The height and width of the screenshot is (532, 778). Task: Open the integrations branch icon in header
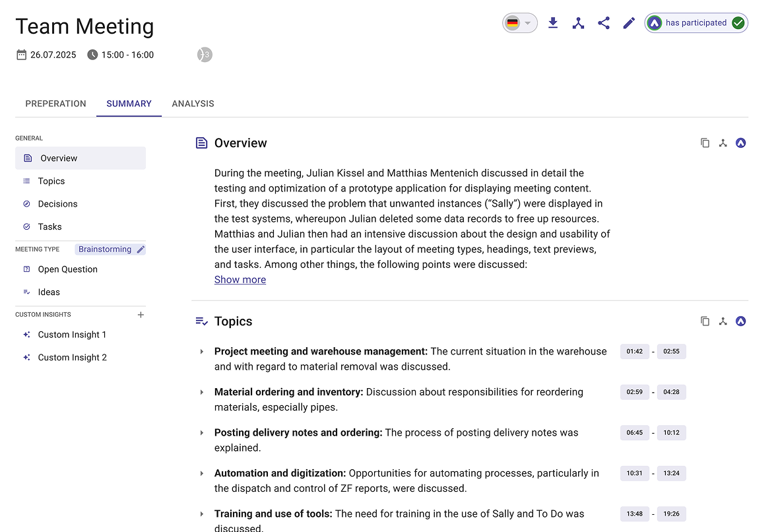click(578, 23)
